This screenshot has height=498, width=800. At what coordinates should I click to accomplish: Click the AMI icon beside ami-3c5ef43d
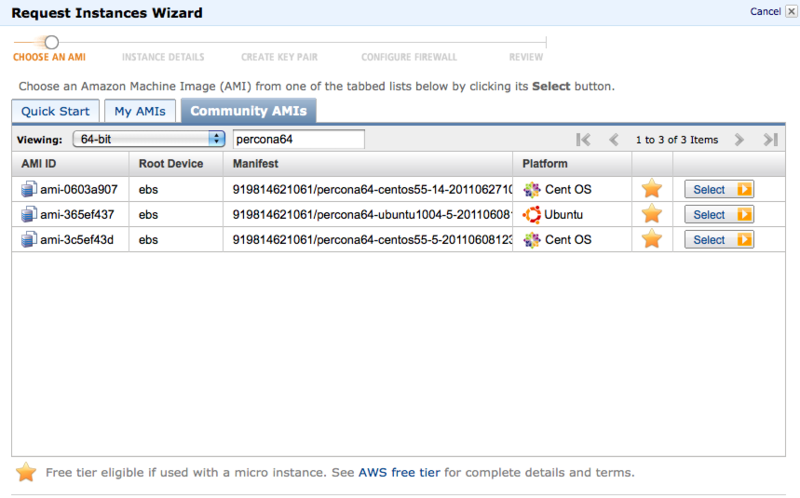point(29,239)
